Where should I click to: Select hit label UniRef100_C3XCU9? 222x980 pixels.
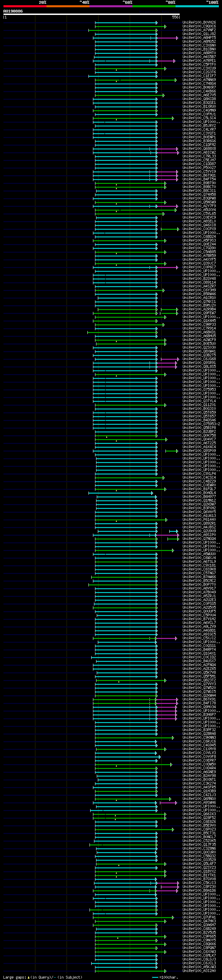pos(199,68)
